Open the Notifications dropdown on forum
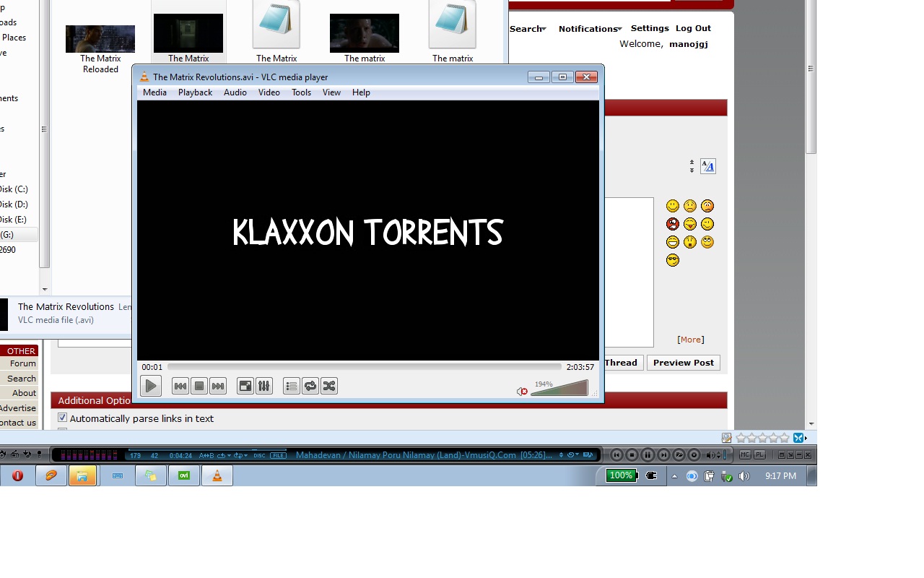Screen dimensions: 924x578 590,29
